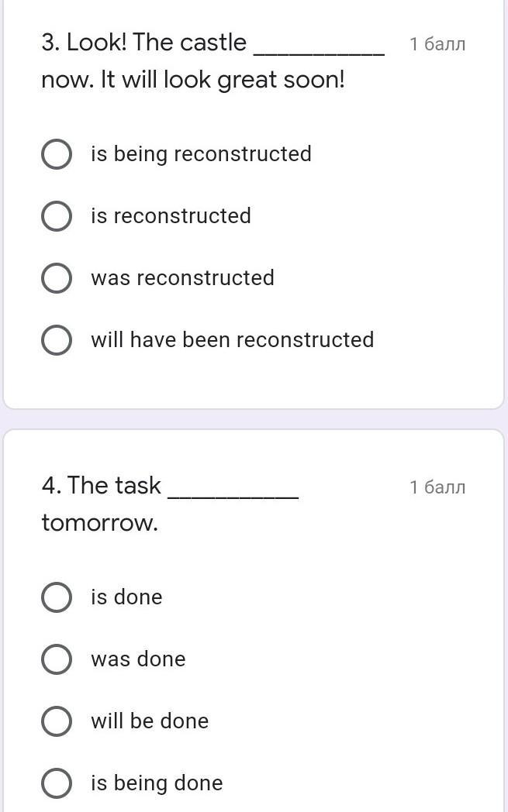Screen dimensions: 508x812
Task: Click the 'will be done' answer label text
Action: [150, 721]
